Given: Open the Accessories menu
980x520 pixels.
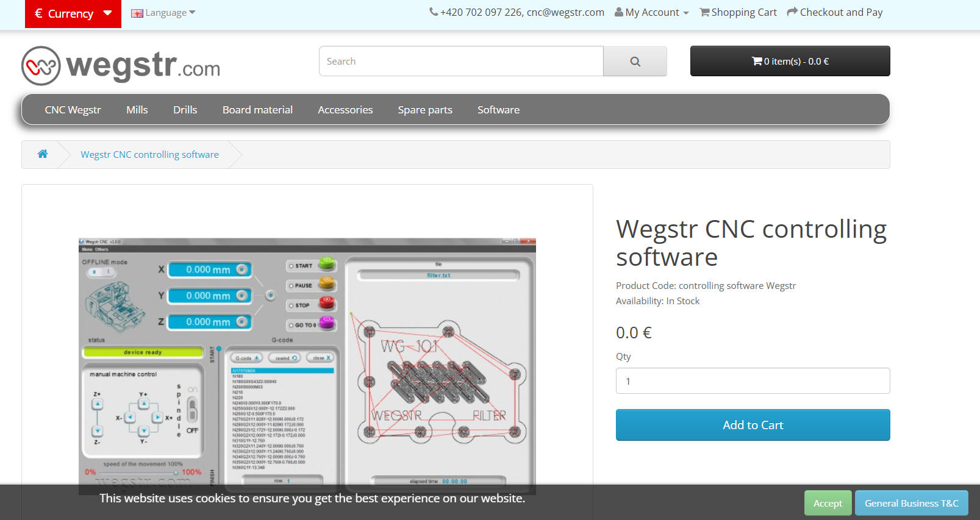Looking at the screenshot, I should click(345, 110).
